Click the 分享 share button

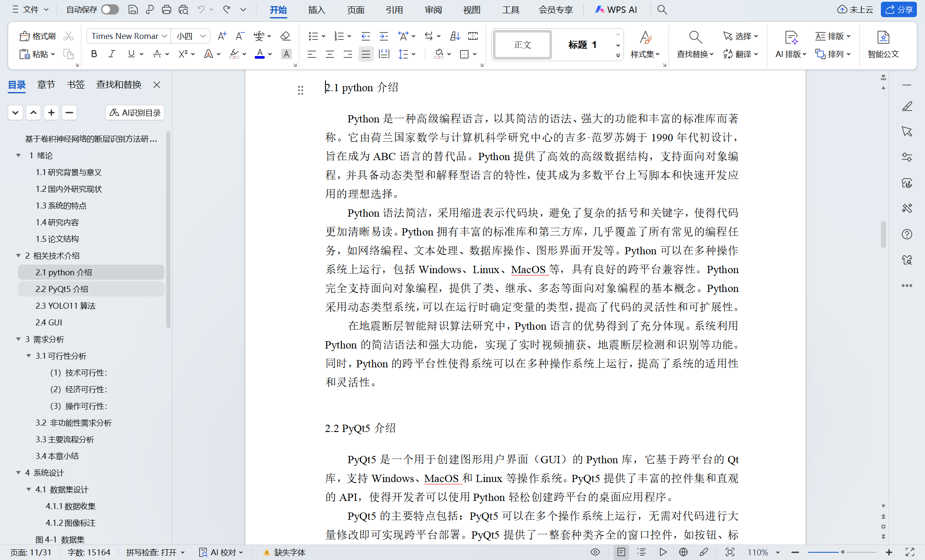tap(899, 9)
